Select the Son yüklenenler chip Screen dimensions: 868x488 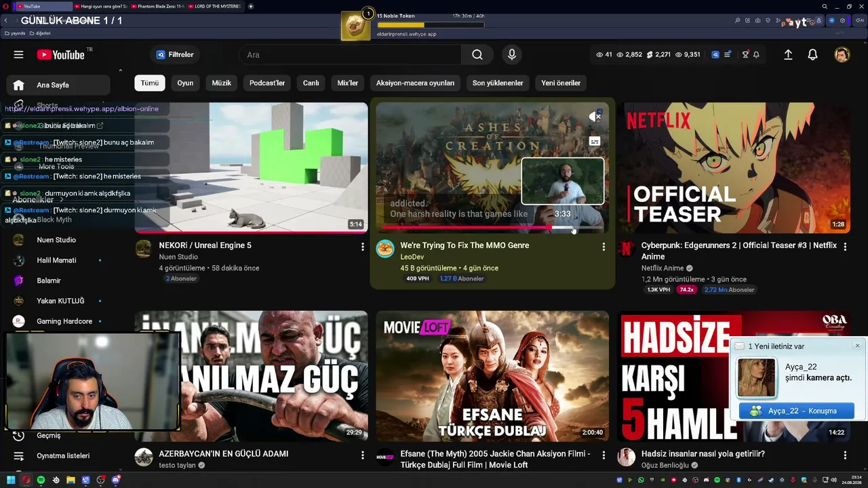tap(498, 83)
